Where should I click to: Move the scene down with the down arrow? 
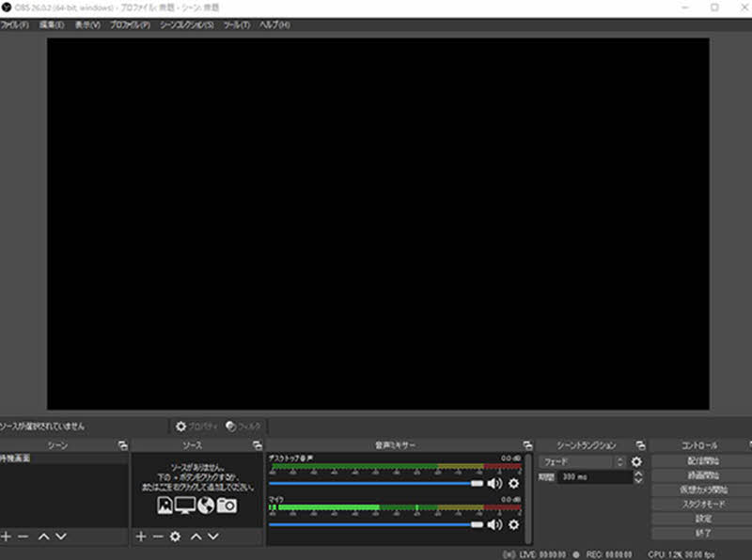pos(61,536)
